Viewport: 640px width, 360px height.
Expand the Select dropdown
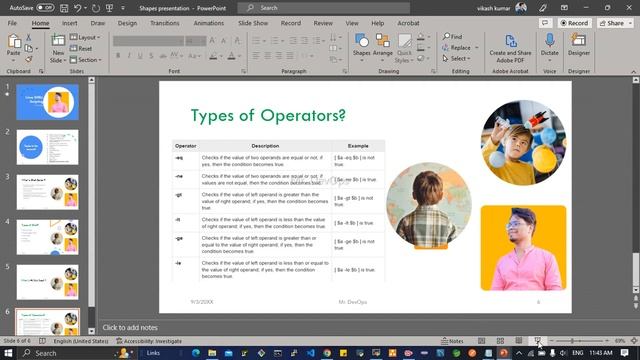click(x=457, y=58)
